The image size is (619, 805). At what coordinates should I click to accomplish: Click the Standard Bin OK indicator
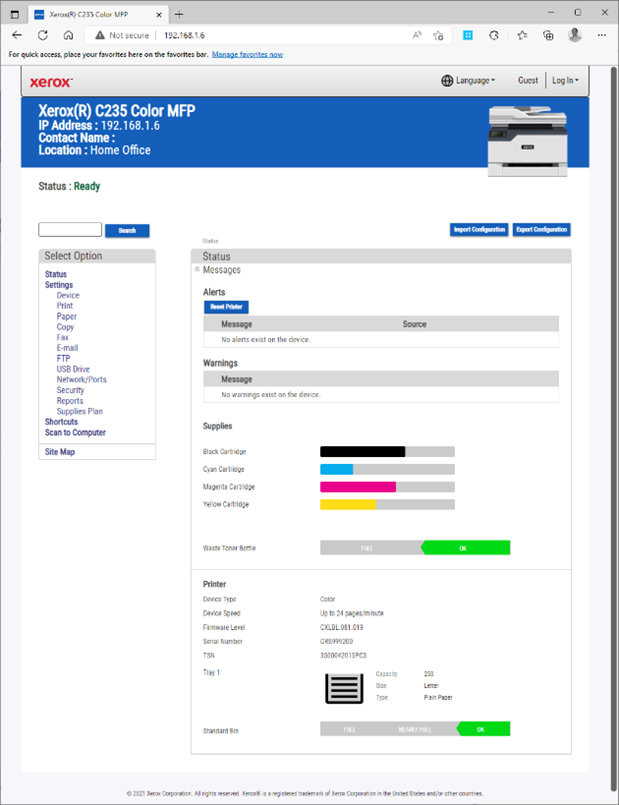click(483, 729)
